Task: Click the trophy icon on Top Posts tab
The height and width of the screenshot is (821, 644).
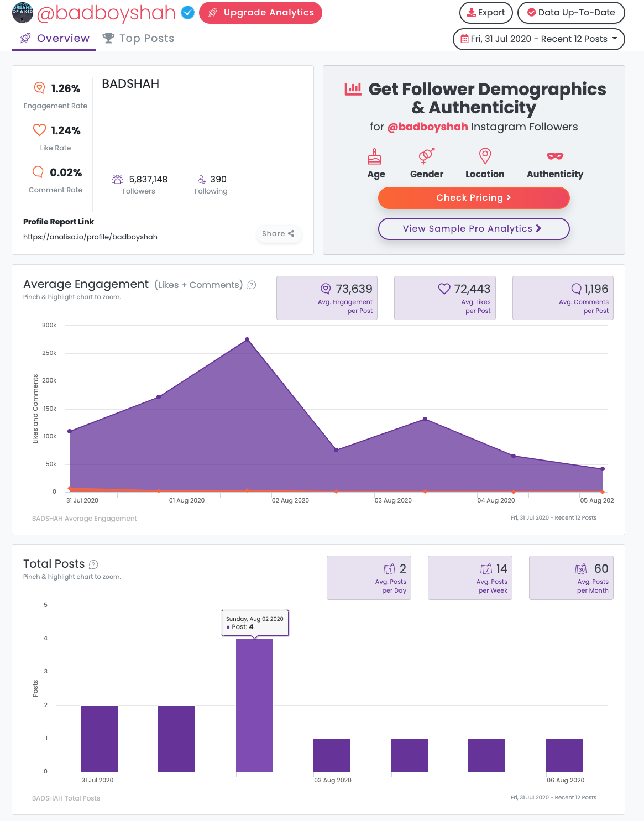Action: click(x=108, y=38)
